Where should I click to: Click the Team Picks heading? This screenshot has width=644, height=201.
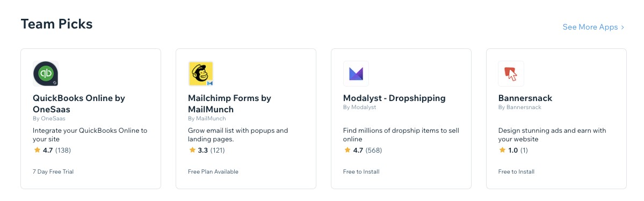pos(57,24)
